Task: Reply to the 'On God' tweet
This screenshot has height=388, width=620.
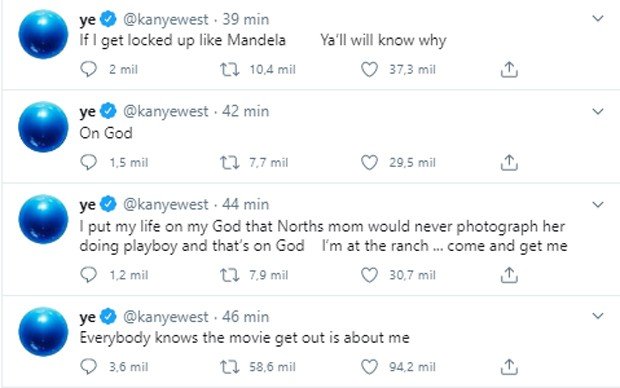Action: [88, 162]
